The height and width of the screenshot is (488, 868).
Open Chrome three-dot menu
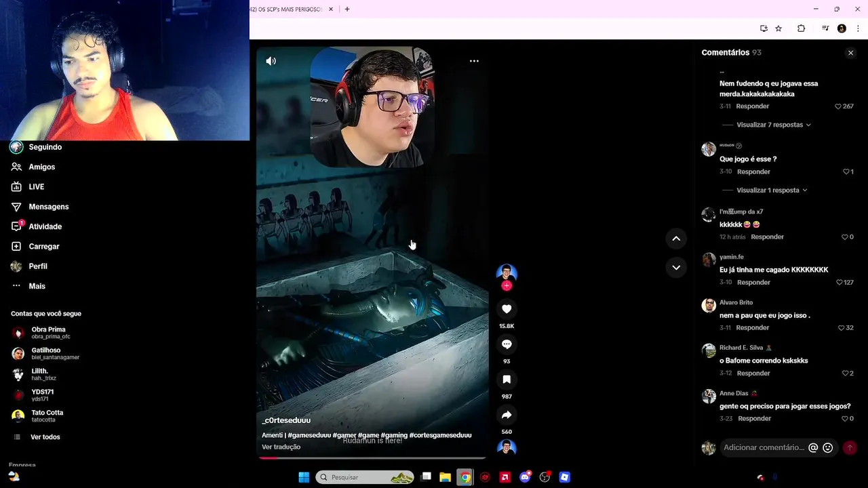pos(858,28)
